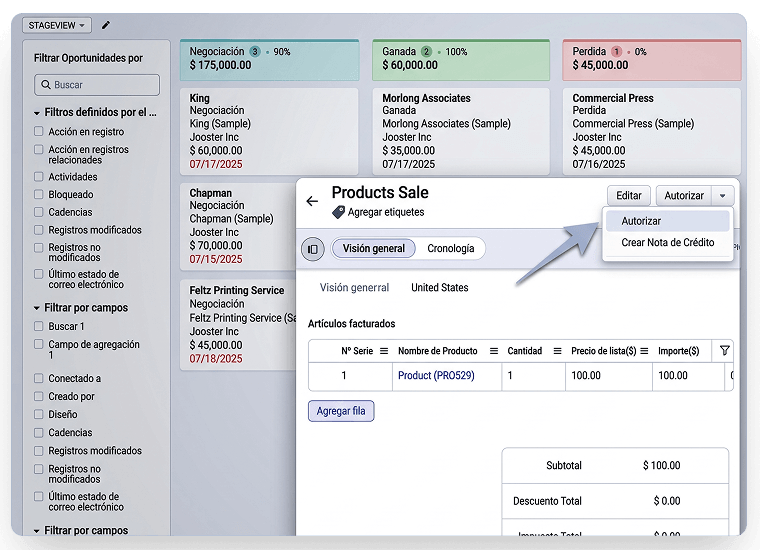The height and width of the screenshot is (550, 760).
Task: Click the Subtotal amount $ 100.00
Action: (662, 466)
